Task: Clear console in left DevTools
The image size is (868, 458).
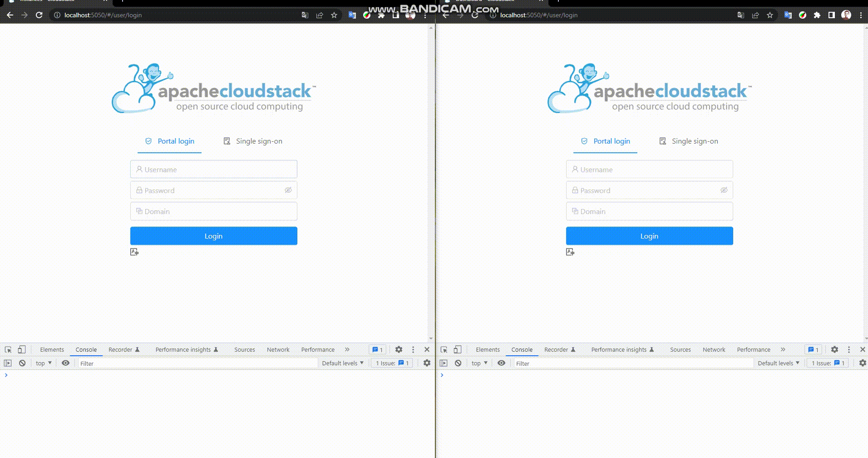Action: coord(22,363)
